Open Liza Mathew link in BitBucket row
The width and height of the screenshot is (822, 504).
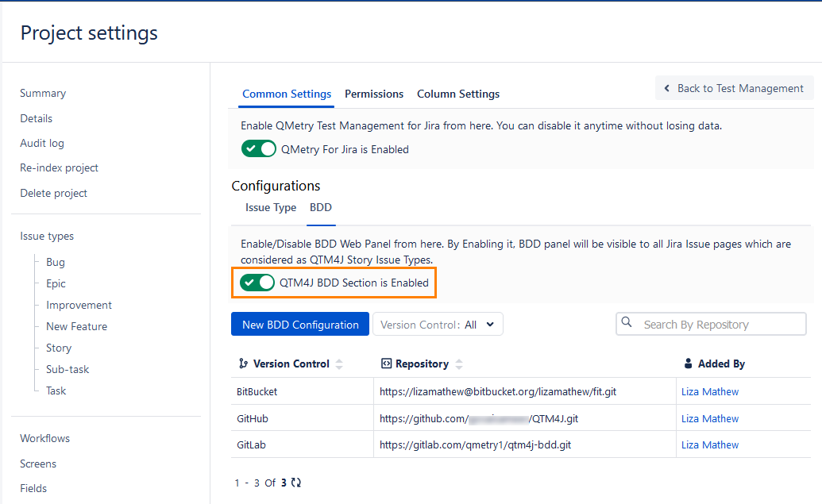pos(710,391)
